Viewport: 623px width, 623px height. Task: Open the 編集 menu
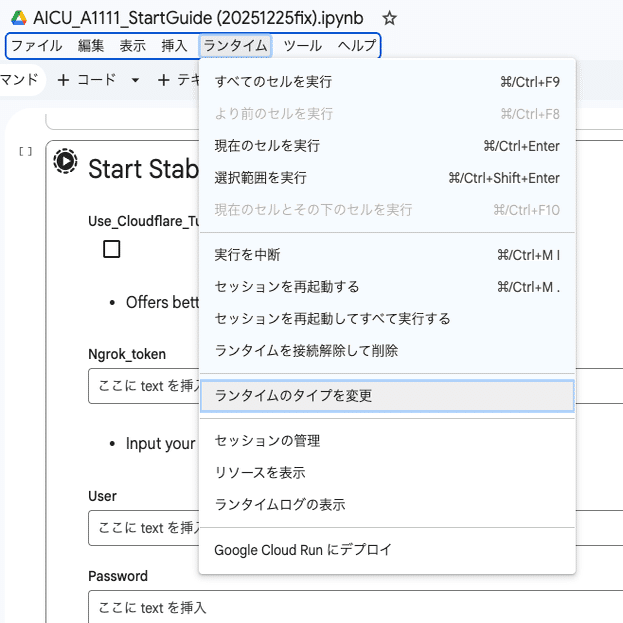(91, 46)
